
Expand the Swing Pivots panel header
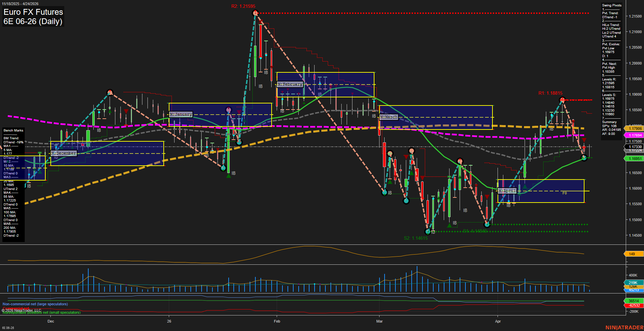pyautogui.click(x=612, y=5)
